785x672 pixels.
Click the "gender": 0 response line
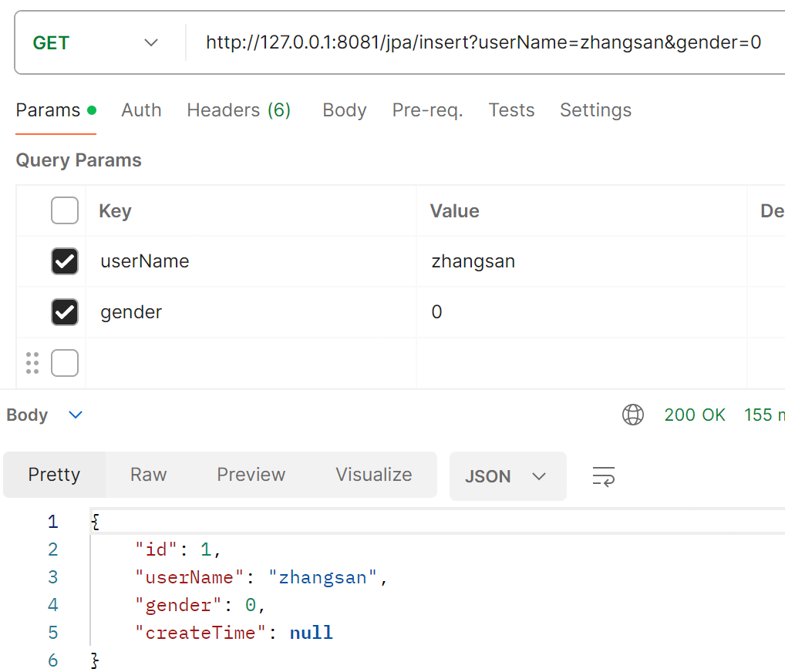pyautogui.click(x=200, y=605)
